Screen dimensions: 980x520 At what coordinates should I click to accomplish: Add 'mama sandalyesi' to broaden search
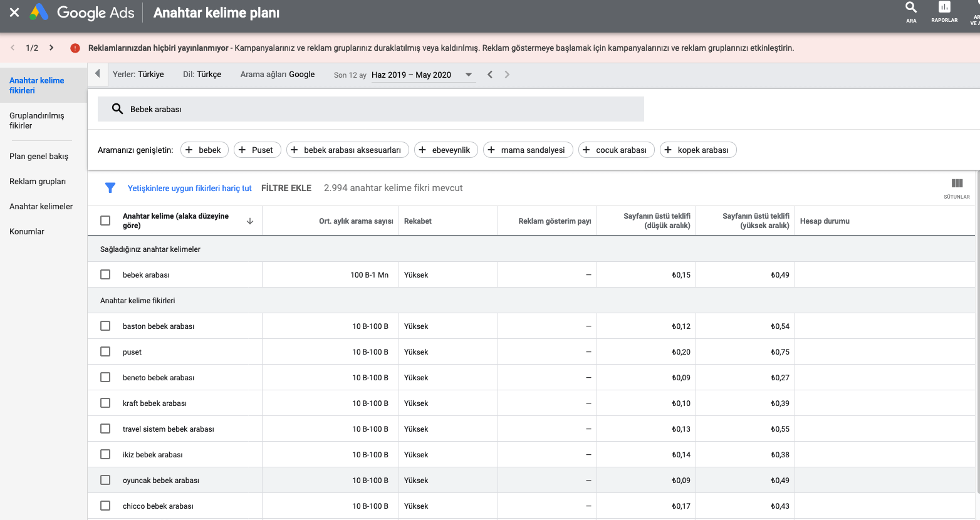pos(528,150)
